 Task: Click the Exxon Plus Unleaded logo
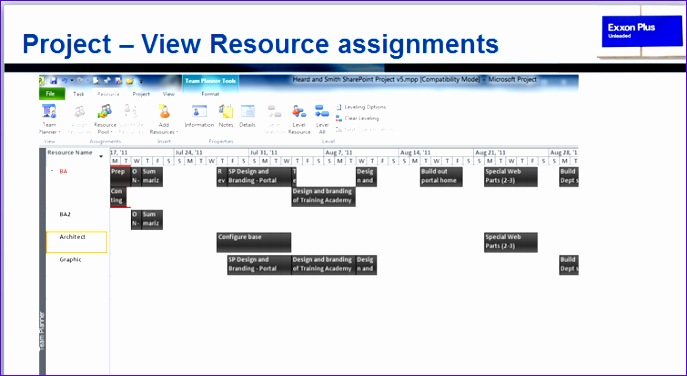[641, 31]
